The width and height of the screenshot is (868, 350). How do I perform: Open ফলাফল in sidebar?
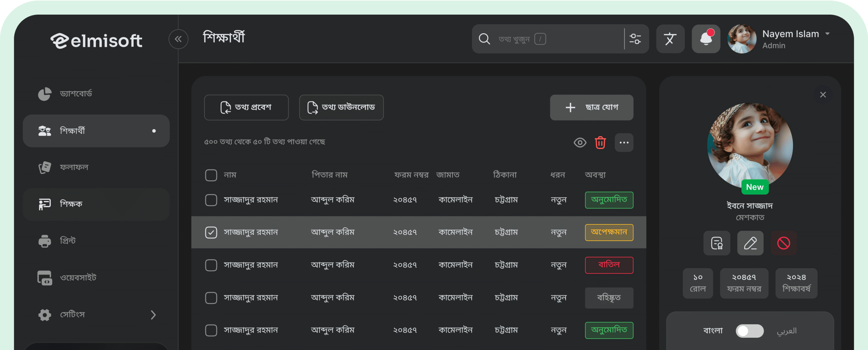pyautogui.click(x=96, y=167)
